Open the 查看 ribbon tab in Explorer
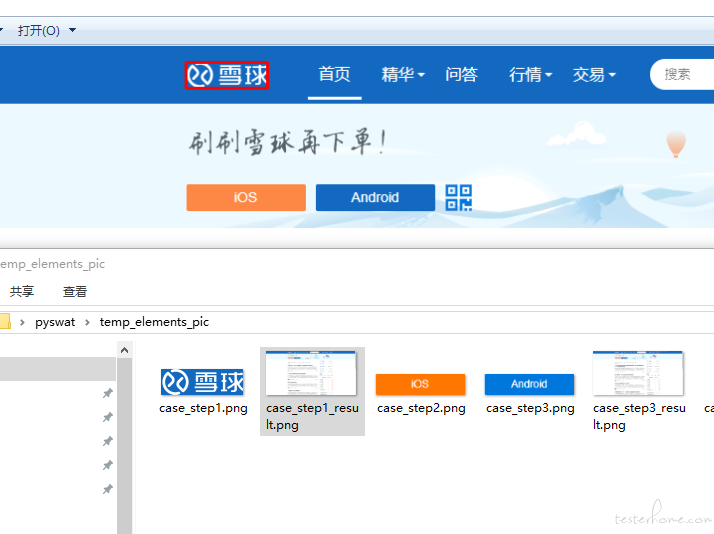This screenshot has width=714, height=534. [x=75, y=291]
